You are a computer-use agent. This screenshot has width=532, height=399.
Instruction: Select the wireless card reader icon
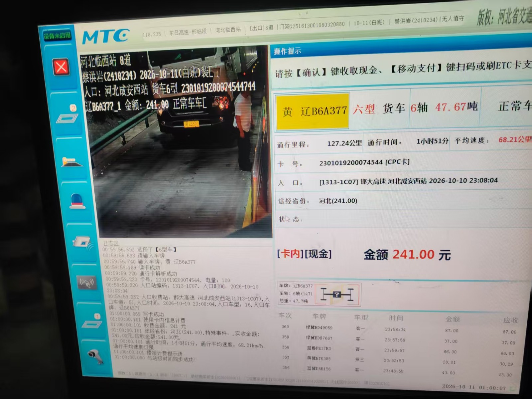click(82, 244)
